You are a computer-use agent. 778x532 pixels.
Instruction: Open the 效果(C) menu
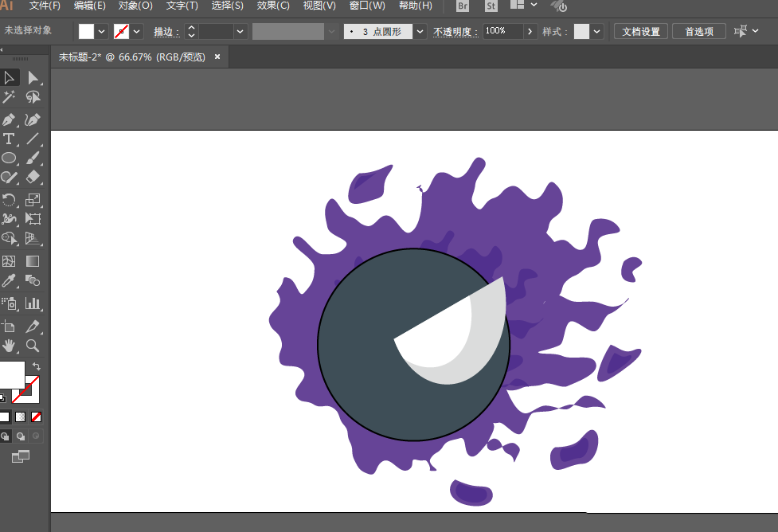(x=273, y=6)
